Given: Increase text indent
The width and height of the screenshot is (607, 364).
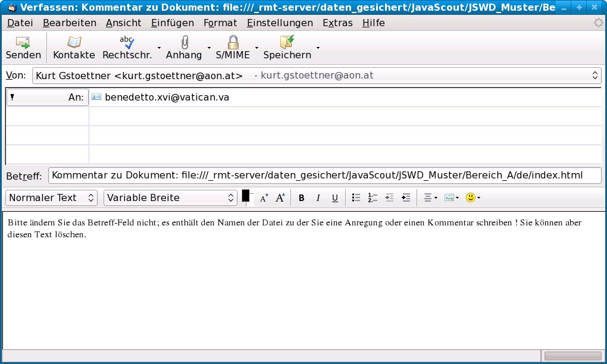Looking at the screenshot, I should [406, 197].
